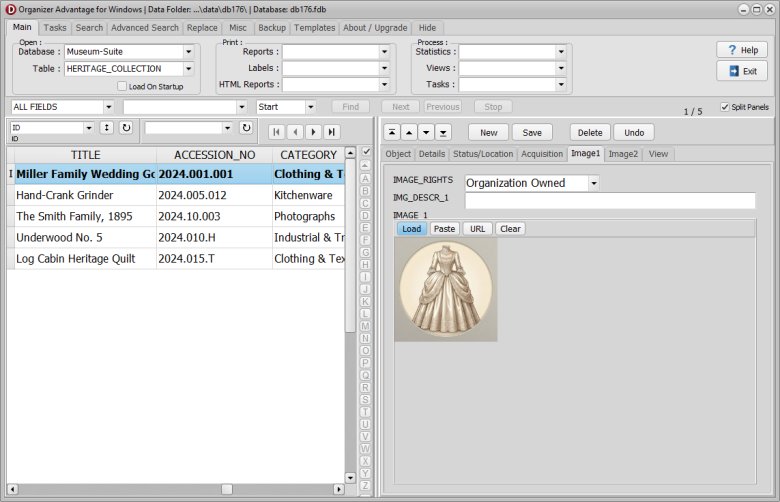The height and width of the screenshot is (502, 780).
Task: Click the Save record button
Action: click(532, 132)
